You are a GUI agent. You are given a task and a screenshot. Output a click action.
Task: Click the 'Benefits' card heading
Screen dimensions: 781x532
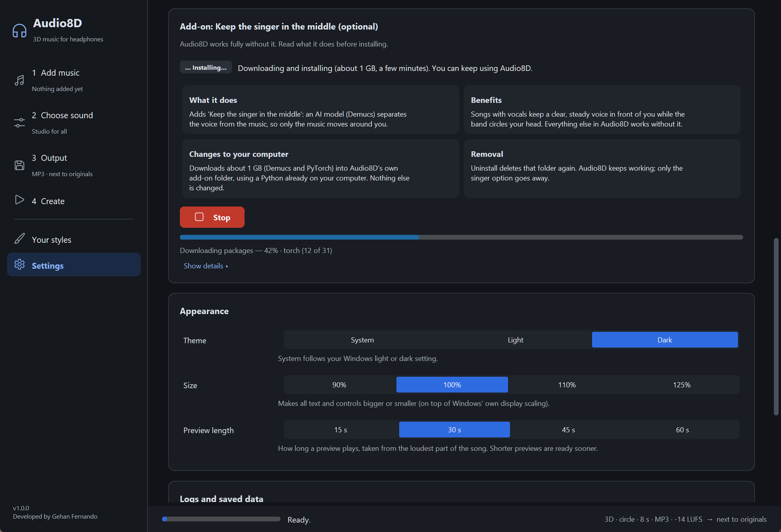[x=486, y=100]
